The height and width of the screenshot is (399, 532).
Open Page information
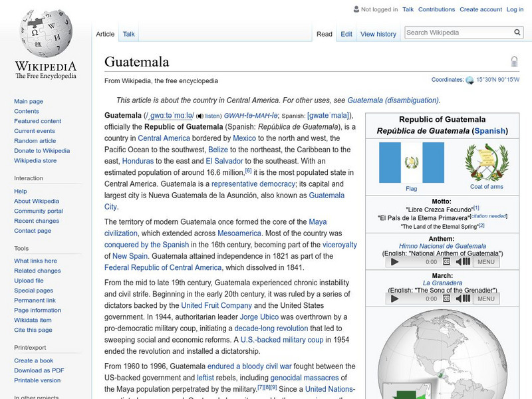[38, 310]
